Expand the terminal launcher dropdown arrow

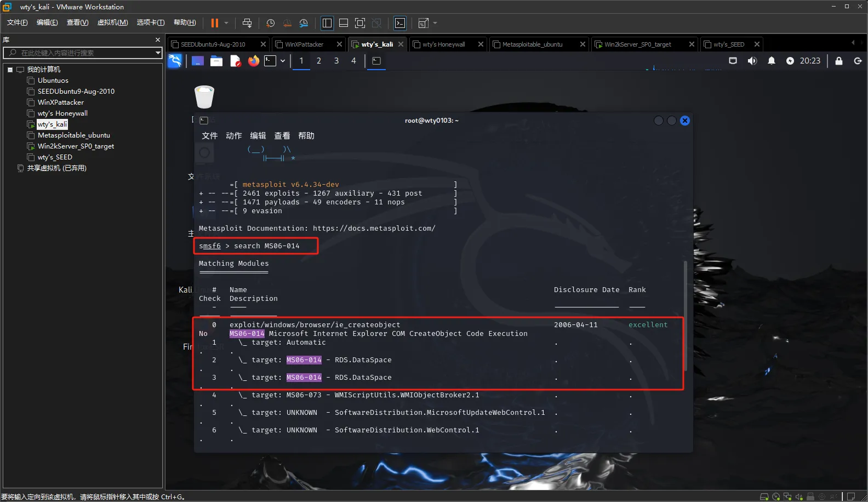click(x=283, y=61)
